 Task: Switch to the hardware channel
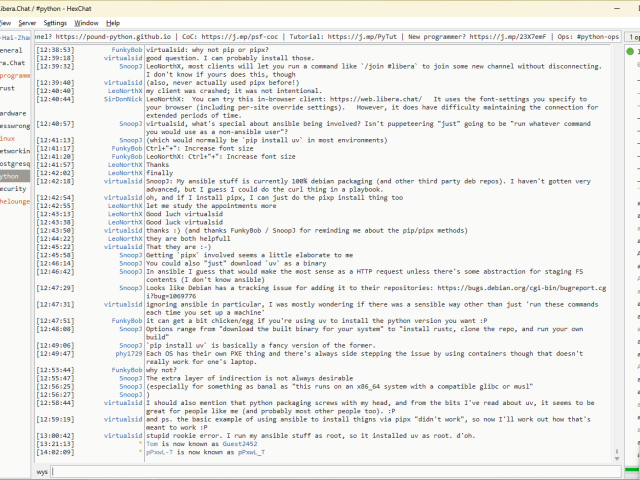pos(13,113)
